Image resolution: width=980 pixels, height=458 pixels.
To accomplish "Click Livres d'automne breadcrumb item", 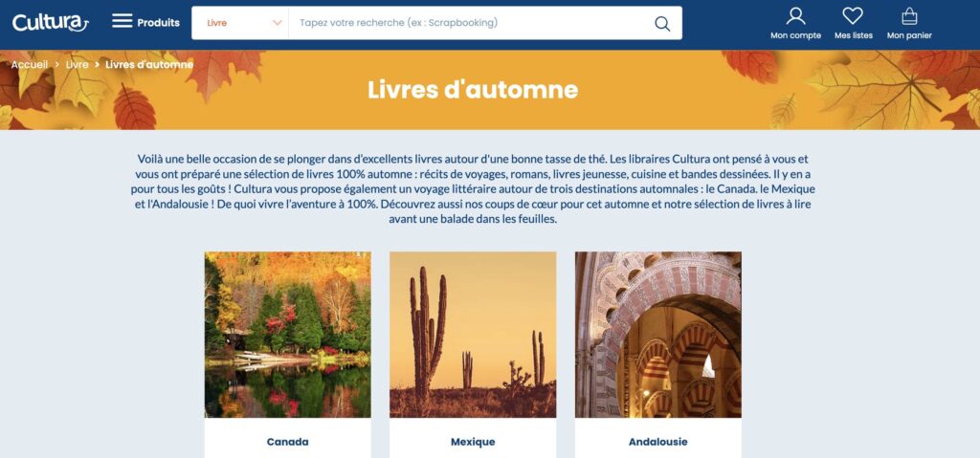I will click(x=149, y=64).
